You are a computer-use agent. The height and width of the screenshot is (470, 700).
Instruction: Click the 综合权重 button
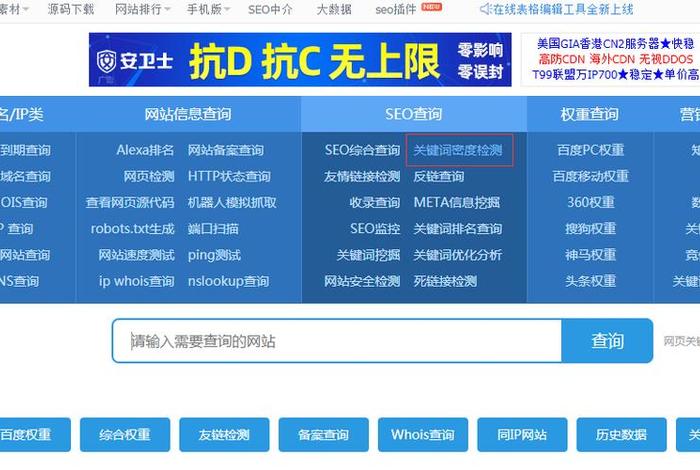coord(125,435)
